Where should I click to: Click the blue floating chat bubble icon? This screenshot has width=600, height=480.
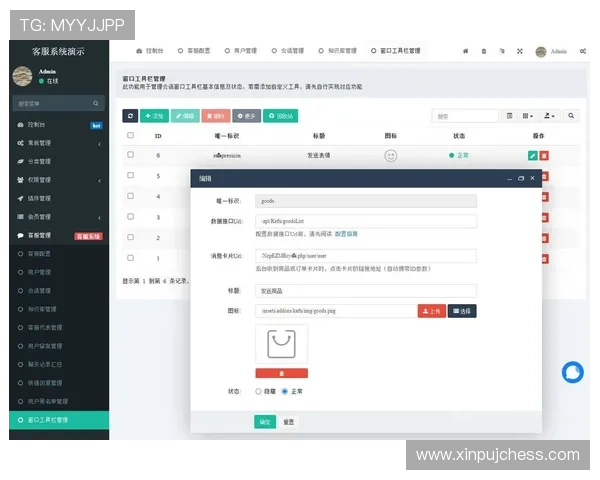point(573,372)
